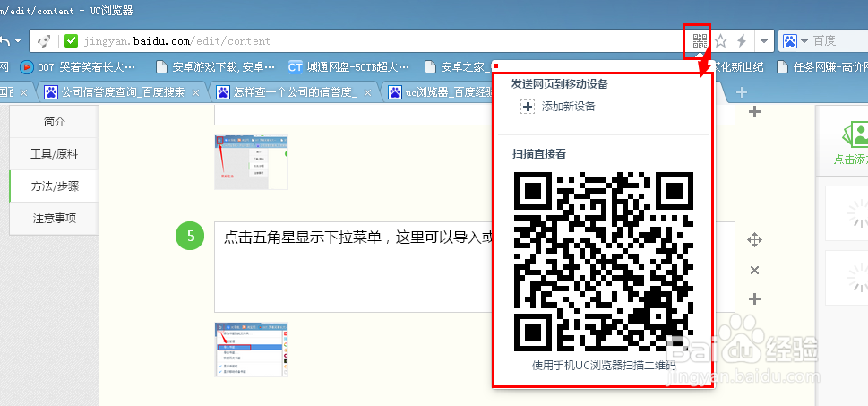Open bookmark 任务网赚-高价网
Screen dimensions: 868x406
click(822, 67)
